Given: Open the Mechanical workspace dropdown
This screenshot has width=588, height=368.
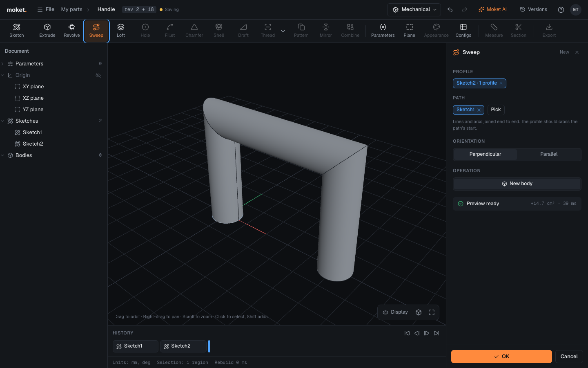Looking at the screenshot, I should [x=414, y=9].
